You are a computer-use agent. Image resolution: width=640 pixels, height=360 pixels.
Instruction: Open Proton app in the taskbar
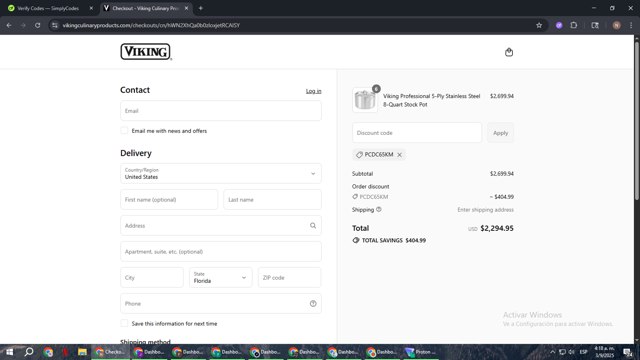coord(420,352)
